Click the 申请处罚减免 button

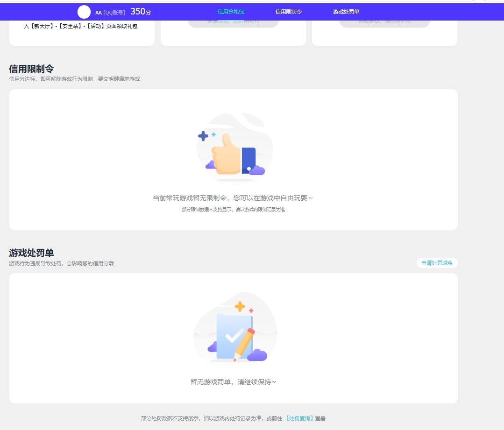click(437, 263)
